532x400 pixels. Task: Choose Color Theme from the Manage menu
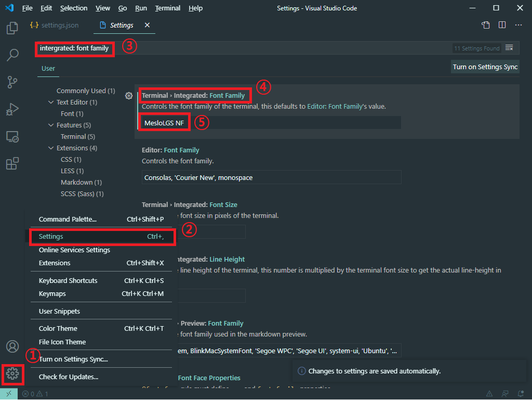click(x=101, y=329)
